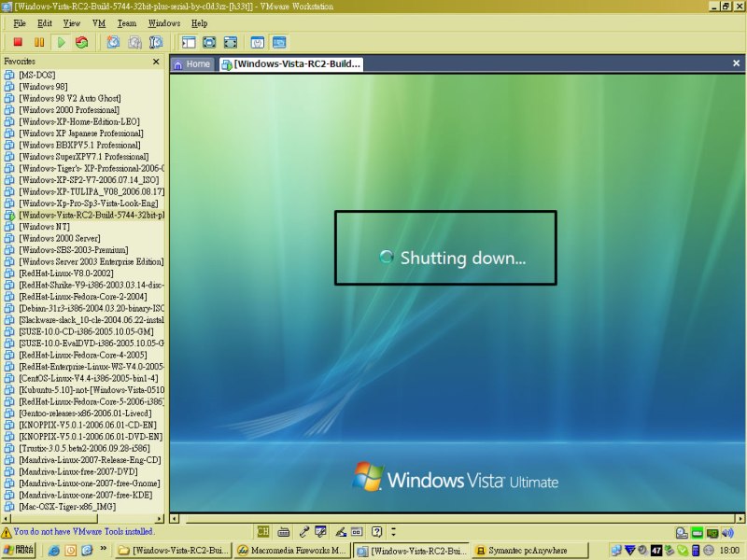Select [Windows NT] in Favorites
The height and width of the screenshot is (560, 747).
44,227
